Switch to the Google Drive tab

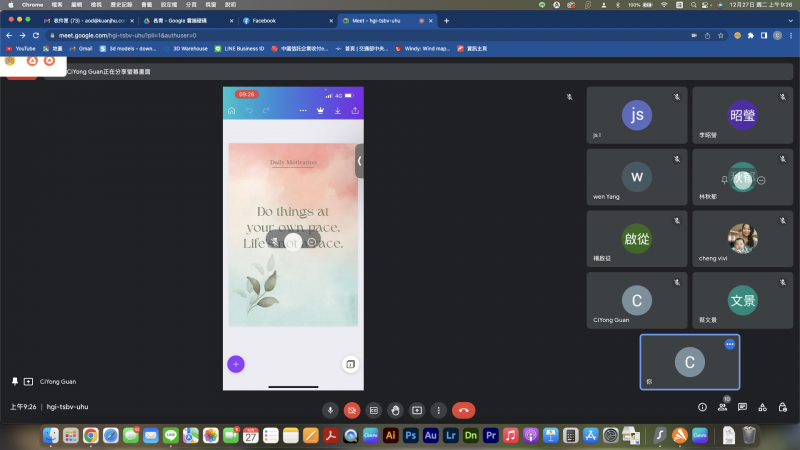(187, 21)
